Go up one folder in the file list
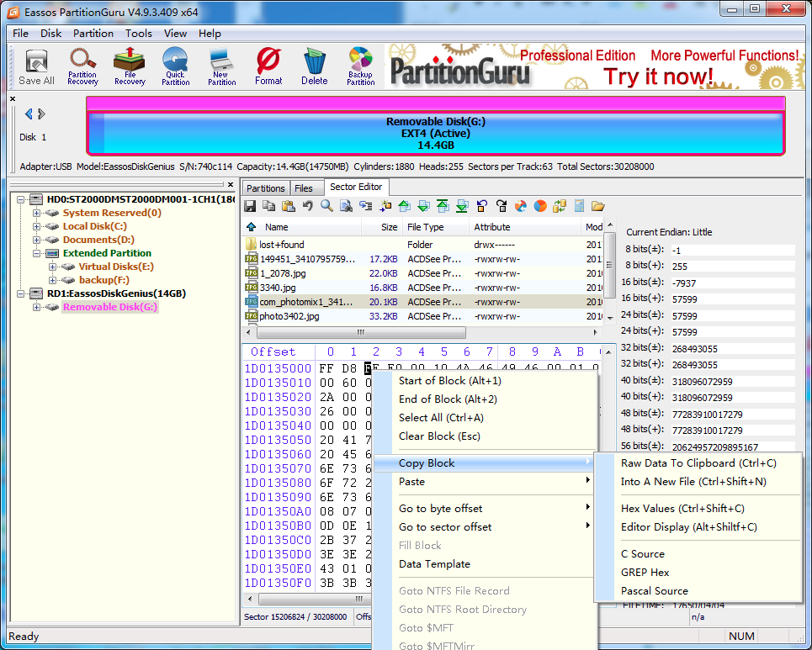The width and height of the screenshot is (812, 650). pyautogui.click(x=251, y=227)
